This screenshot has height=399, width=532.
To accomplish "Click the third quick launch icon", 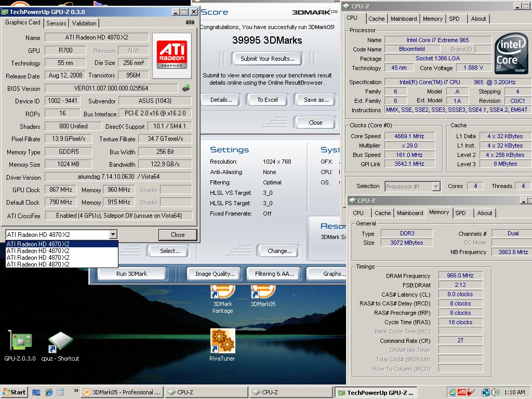I will click(x=60, y=392).
